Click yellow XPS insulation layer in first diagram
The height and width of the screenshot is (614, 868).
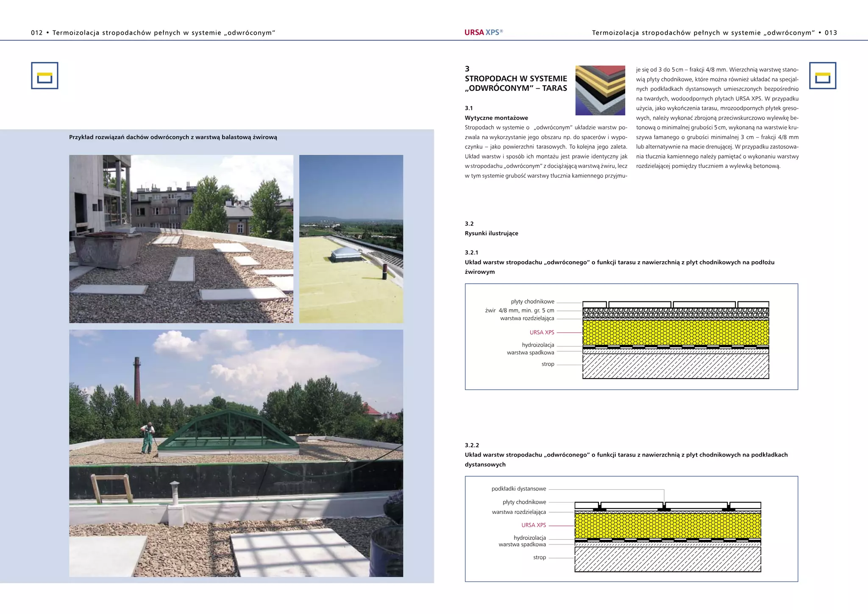[x=676, y=332]
